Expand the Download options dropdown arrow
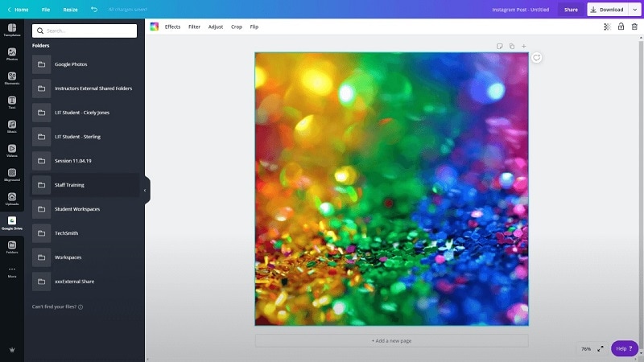The height and width of the screenshot is (362, 644). [634, 10]
